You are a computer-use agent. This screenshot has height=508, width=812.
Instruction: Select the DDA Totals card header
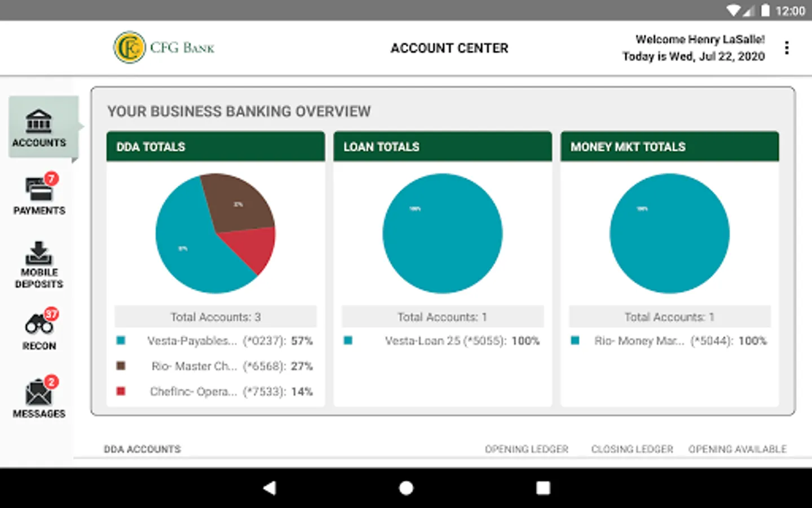(216, 147)
